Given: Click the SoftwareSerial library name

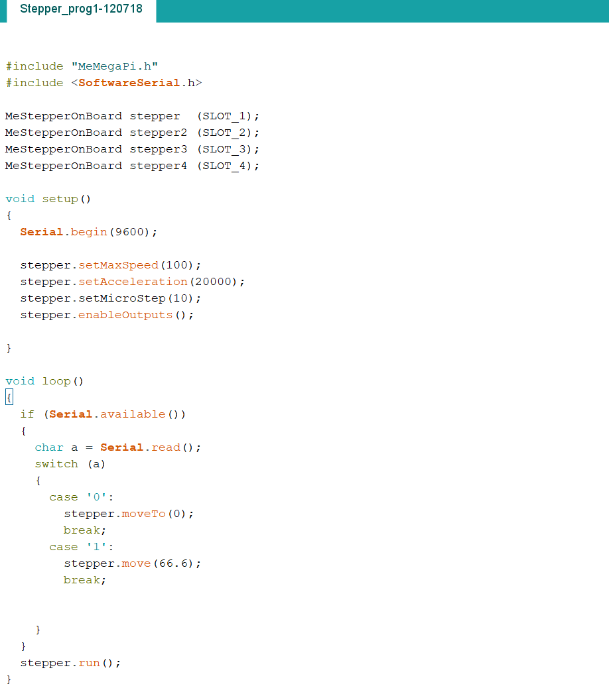Looking at the screenshot, I should pos(129,83).
